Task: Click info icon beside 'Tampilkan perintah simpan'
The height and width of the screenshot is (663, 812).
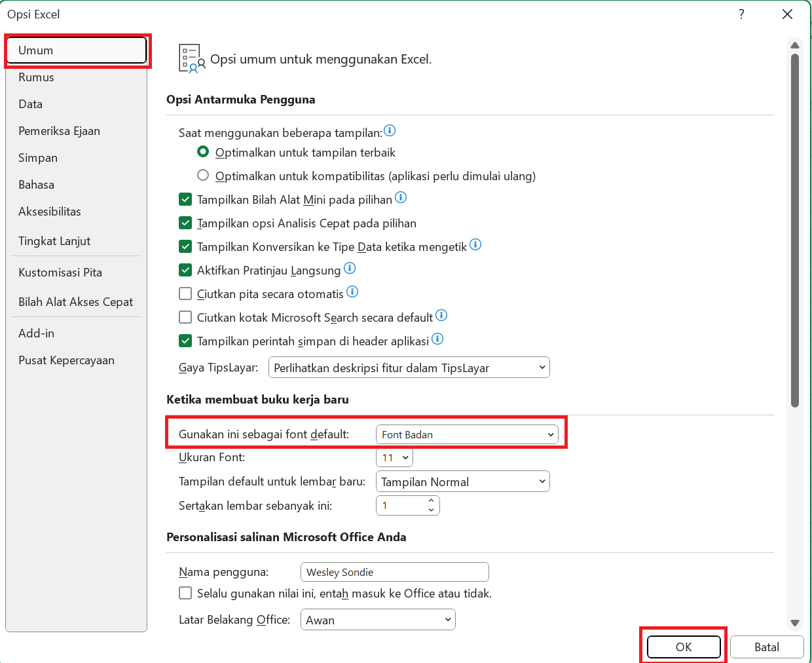Action: (x=437, y=339)
